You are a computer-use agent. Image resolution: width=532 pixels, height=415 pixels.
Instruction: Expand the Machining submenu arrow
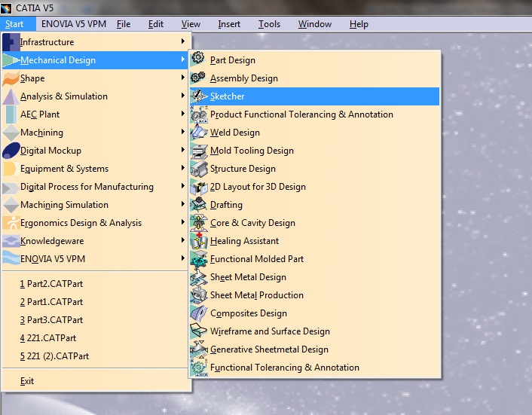pos(183,132)
